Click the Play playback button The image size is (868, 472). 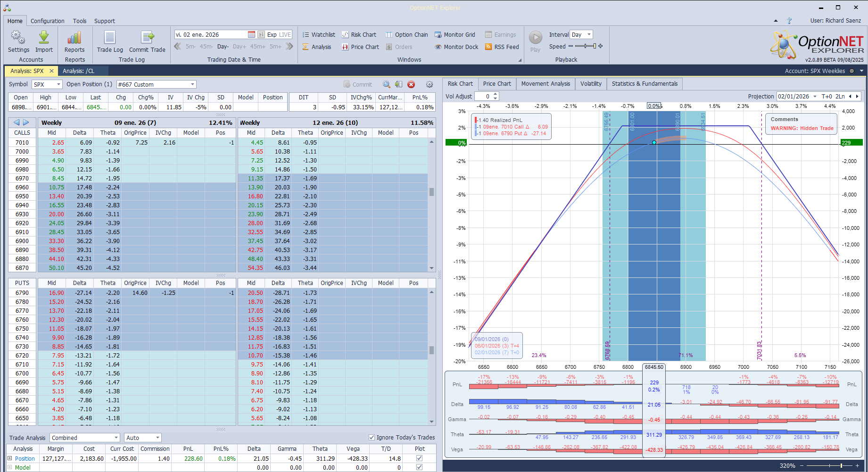(535, 38)
